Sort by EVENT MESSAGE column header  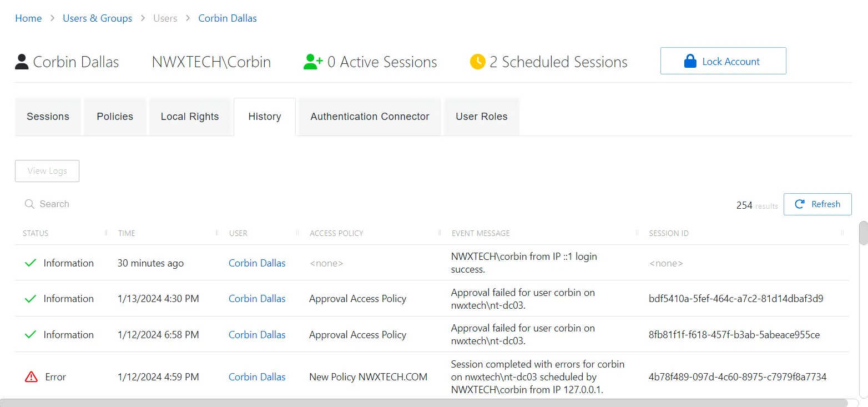481,233
